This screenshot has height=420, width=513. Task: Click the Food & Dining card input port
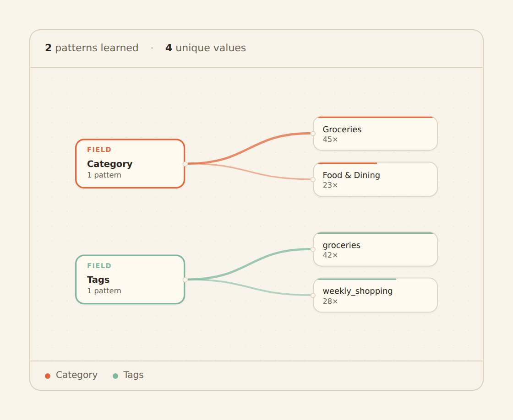point(313,179)
